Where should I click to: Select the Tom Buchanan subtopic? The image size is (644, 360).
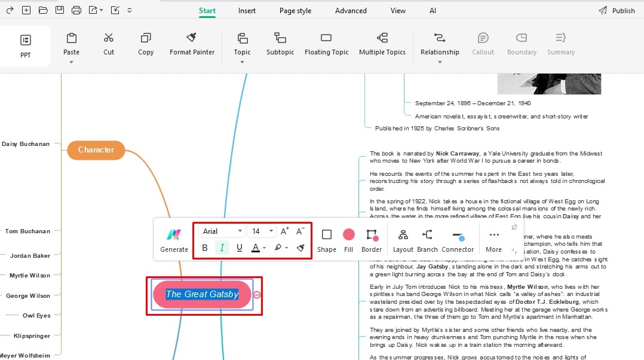click(27, 231)
